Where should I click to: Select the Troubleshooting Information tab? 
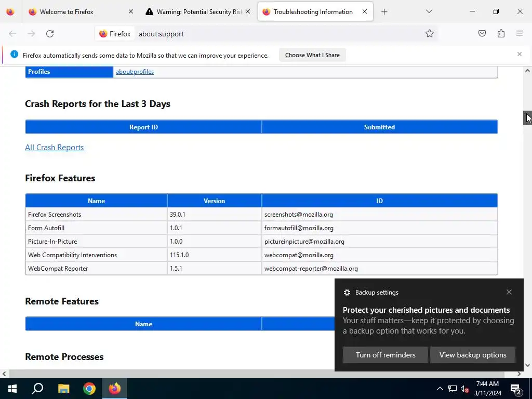tap(313, 12)
